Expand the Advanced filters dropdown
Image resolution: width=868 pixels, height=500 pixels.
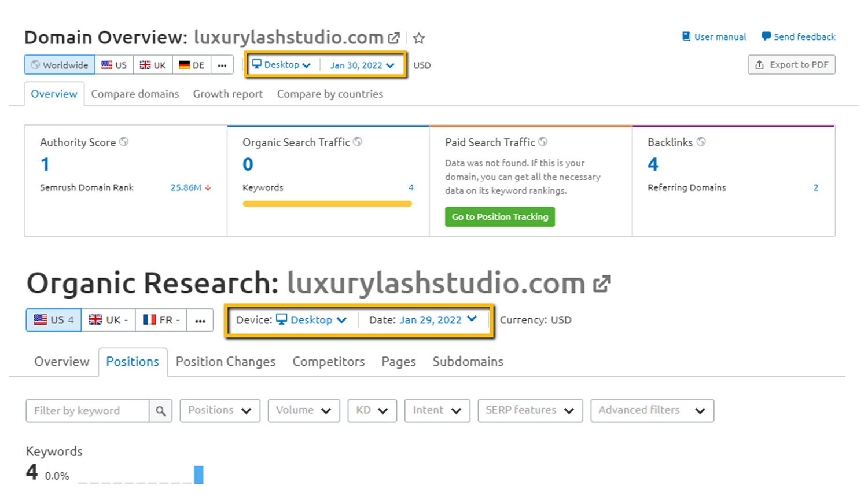click(x=652, y=410)
